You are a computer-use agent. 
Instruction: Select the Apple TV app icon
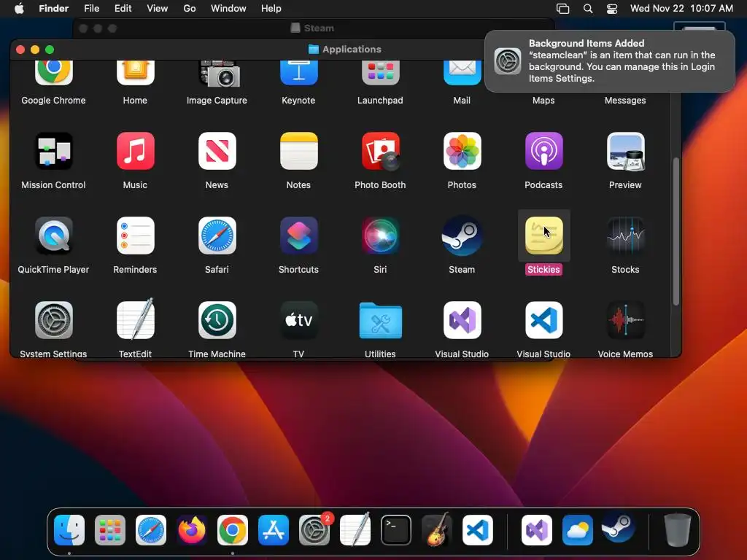298,320
